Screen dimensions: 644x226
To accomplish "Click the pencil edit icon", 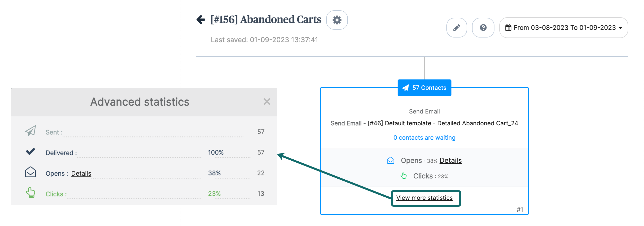I will point(457,28).
